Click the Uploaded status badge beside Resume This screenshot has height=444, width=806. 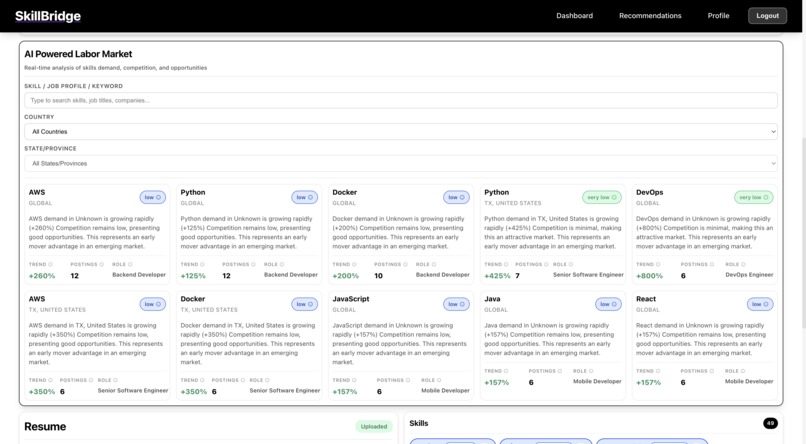point(374,427)
